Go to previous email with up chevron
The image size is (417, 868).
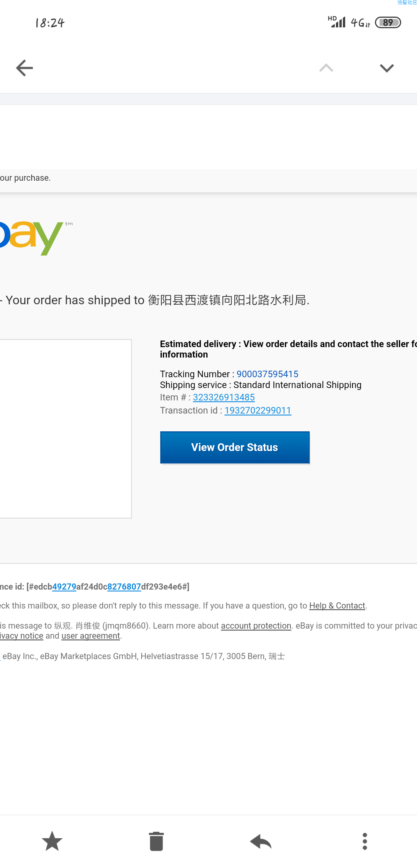(326, 68)
